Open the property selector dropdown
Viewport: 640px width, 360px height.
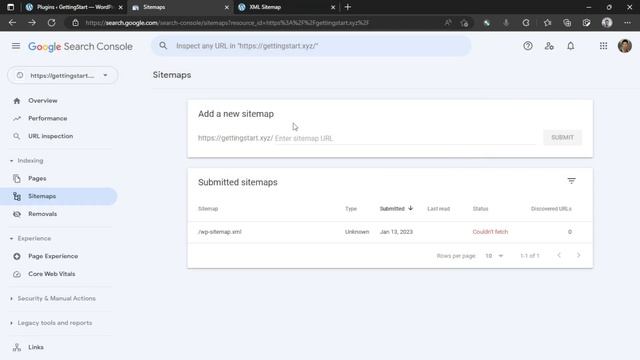[x=62, y=76]
